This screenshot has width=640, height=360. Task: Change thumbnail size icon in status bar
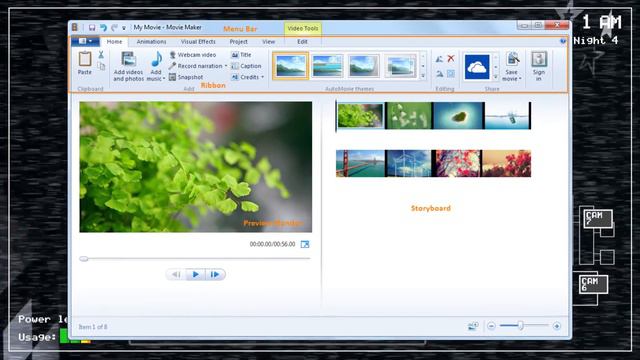[473, 326]
